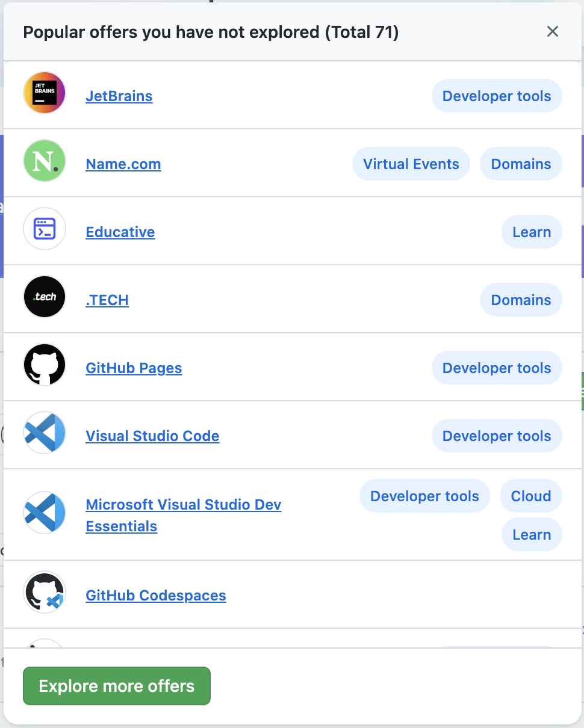Screen dimensions: 584x728
Task: Open the JetBrains offer link
Action: pos(119,96)
